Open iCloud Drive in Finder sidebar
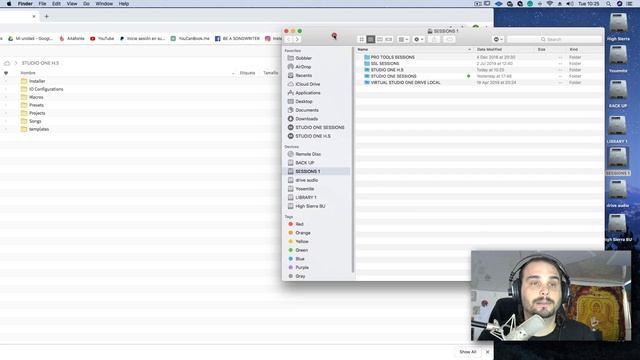The width and height of the screenshot is (640, 360). coord(307,84)
